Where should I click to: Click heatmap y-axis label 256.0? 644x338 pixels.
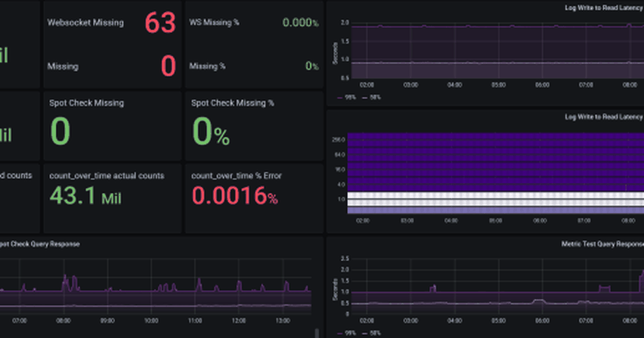point(339,139)
